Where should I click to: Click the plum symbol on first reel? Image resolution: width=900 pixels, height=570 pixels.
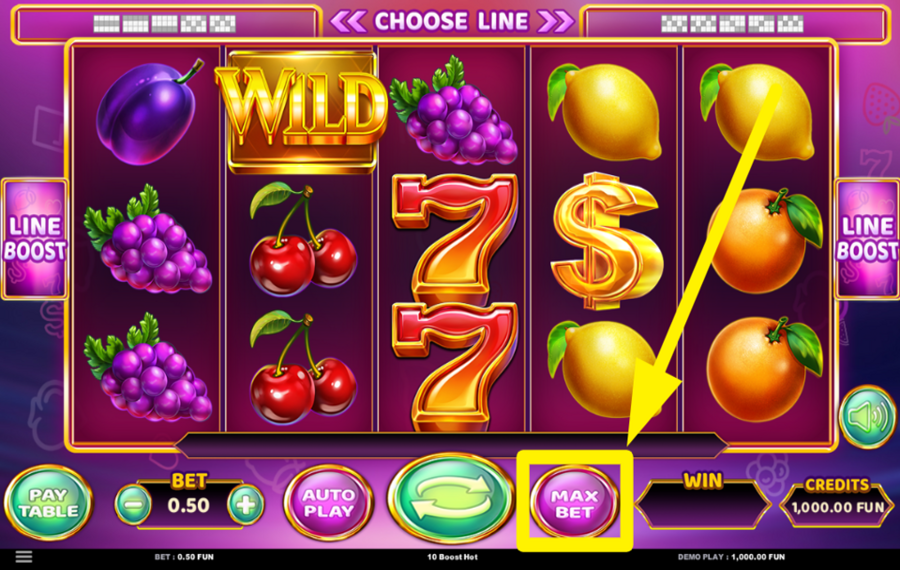pos(147,113)
